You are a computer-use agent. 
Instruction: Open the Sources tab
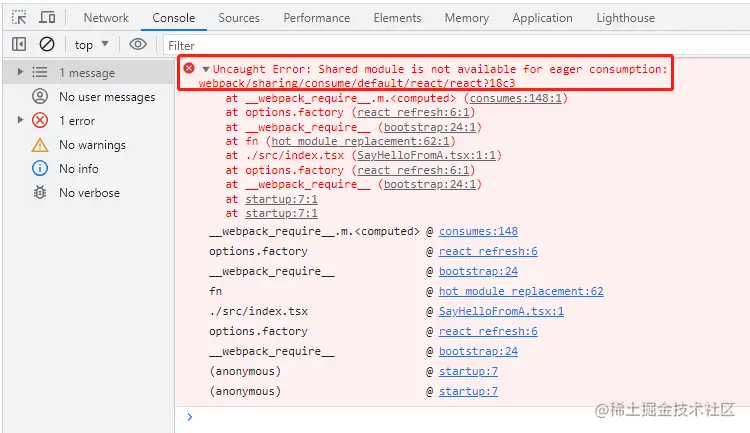pos(239,18)
